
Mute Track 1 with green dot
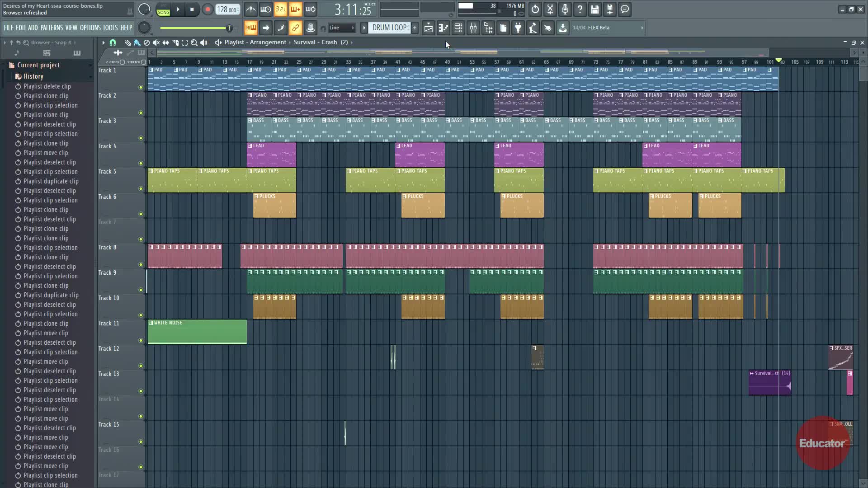tap(141, 88)
